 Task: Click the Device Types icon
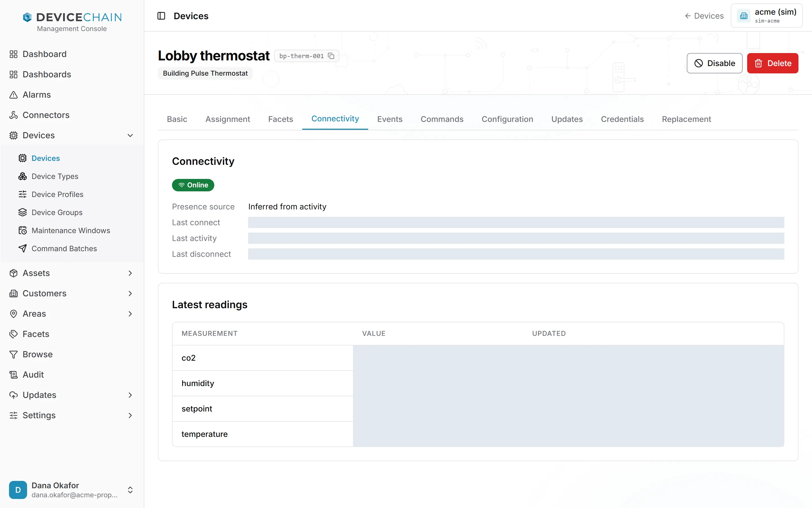pyautogui.click(x=23, y=176)
